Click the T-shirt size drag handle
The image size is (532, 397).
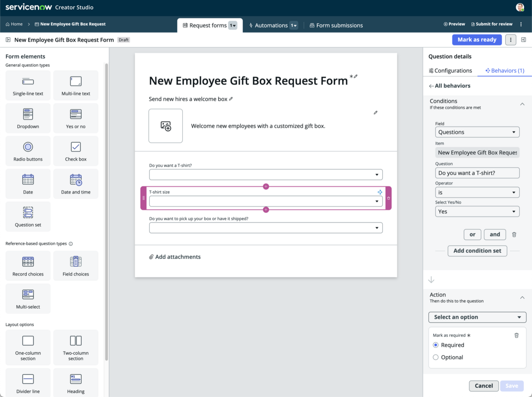point(144,198)
